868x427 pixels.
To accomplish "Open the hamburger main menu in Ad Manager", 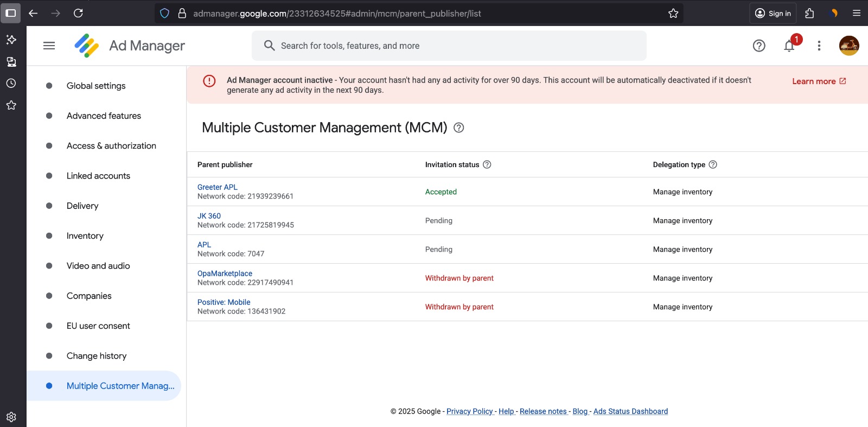I will 49,46.
